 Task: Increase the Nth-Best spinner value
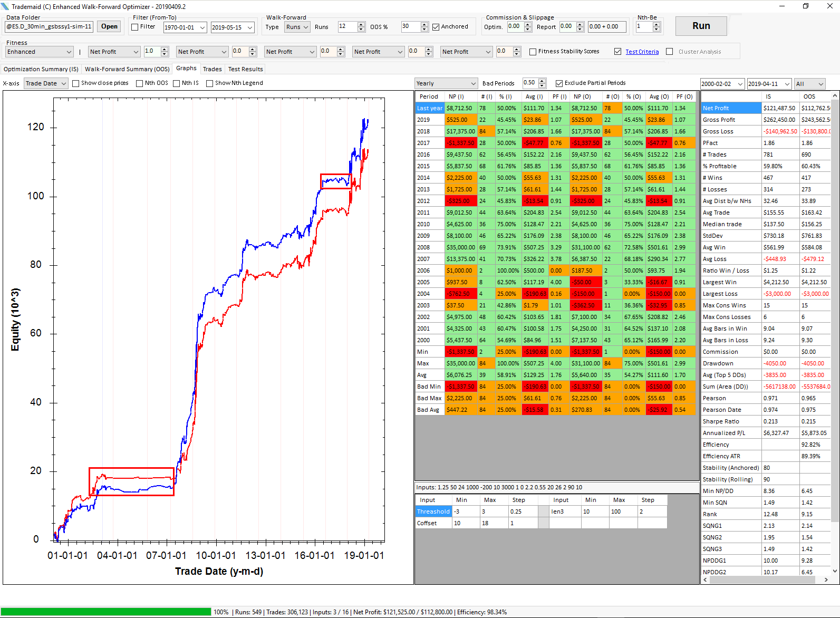[656, 24]
